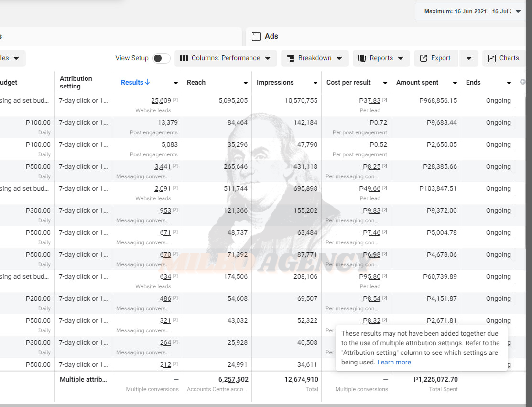Click the Export button

pyautogui.click(x=436, y=58)
